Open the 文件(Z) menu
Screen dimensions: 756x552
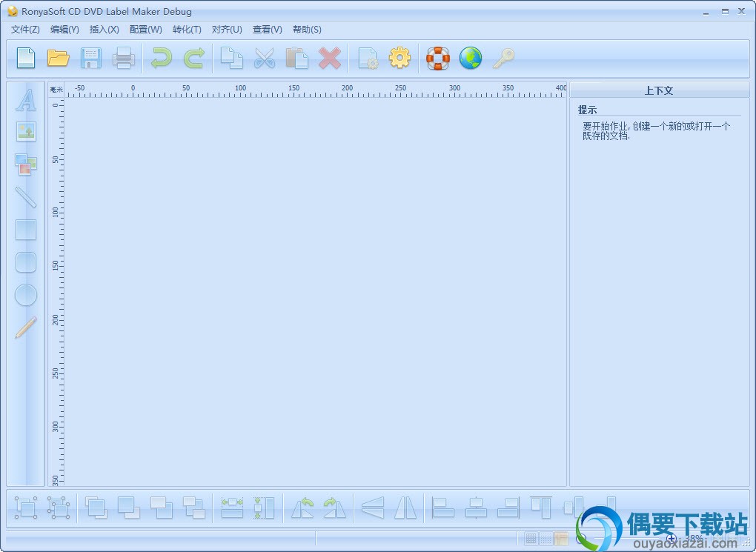25,30
